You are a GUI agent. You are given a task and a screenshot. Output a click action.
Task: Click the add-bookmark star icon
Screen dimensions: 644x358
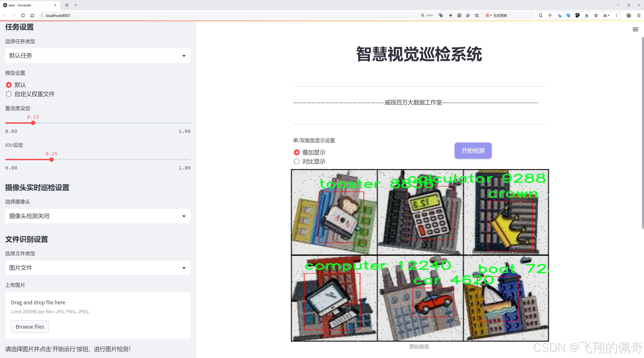tap(477, 15)
